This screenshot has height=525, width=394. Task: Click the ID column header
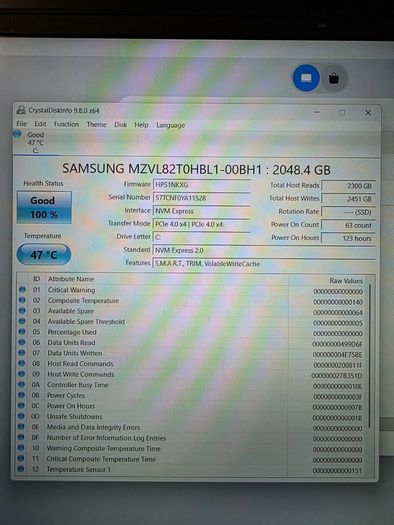(x=36, y=279)
